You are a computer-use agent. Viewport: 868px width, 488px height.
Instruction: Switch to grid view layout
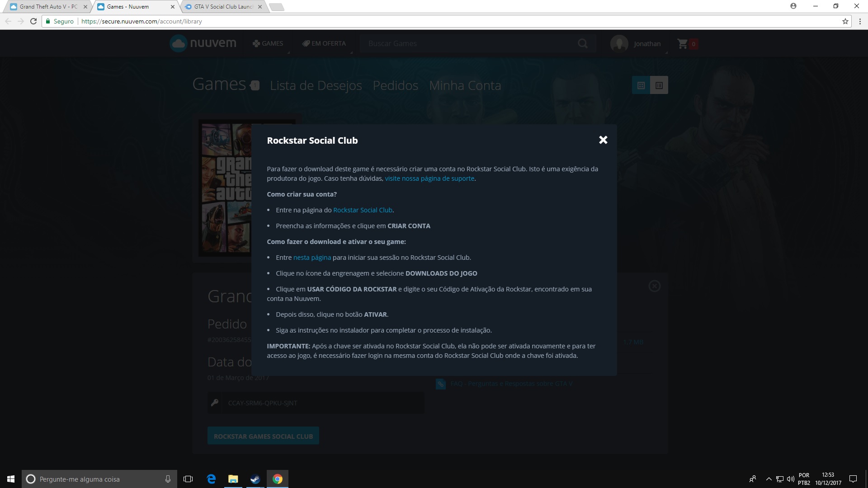click(x=641, y=85)
